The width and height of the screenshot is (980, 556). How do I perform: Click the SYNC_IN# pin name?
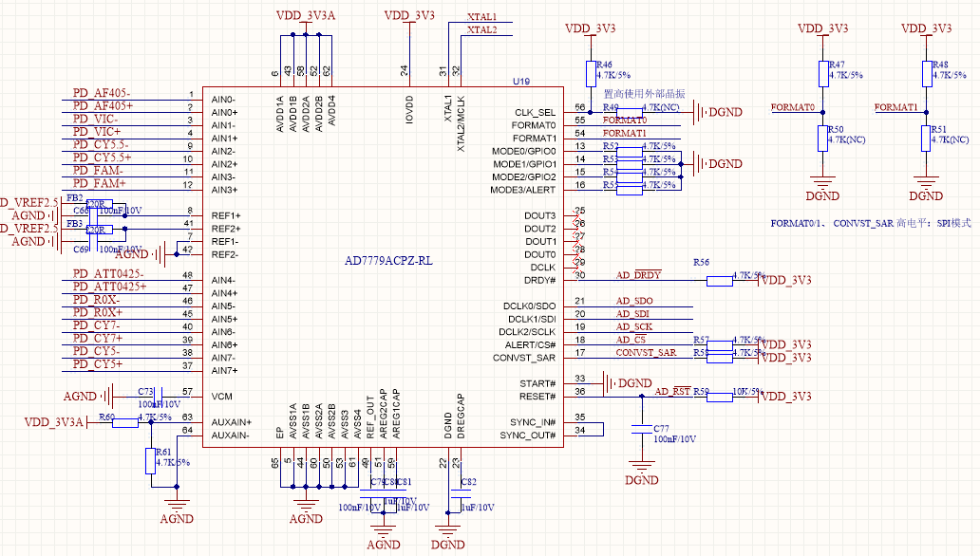click(x=533, y=422)
